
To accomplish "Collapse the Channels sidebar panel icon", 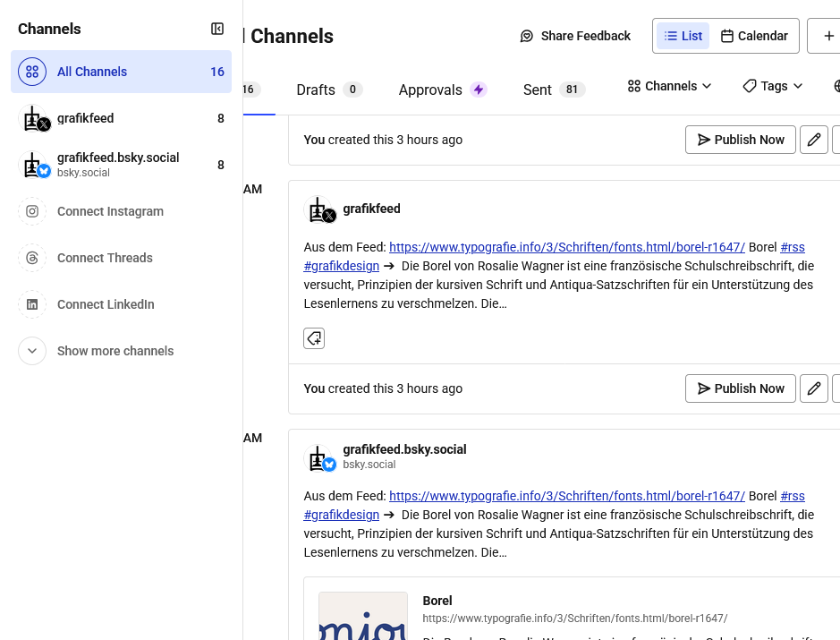I will coord(217,29).
